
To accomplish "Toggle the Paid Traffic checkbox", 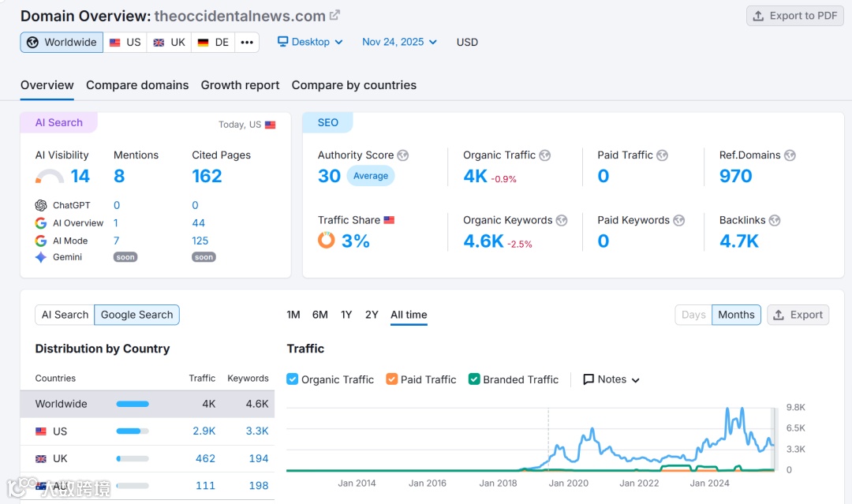I will click(392, 379).
